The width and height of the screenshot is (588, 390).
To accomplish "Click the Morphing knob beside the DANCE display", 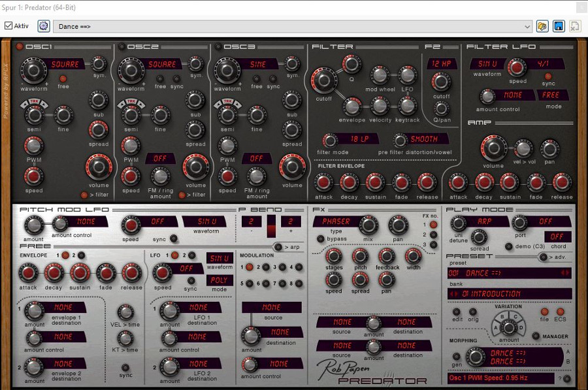I will (x=475, y=356).
